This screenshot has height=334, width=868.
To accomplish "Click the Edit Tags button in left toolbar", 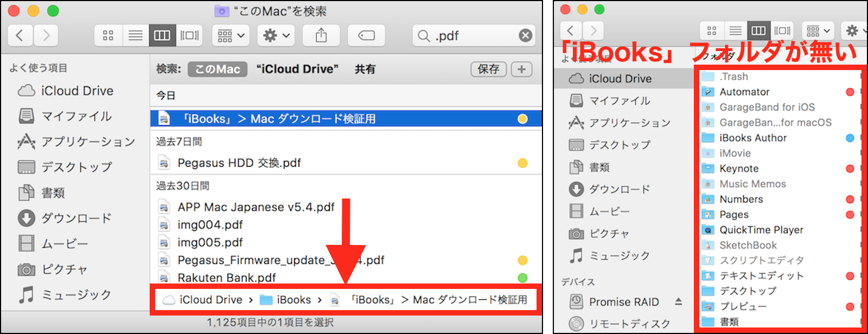I will (x=366, y=36).
